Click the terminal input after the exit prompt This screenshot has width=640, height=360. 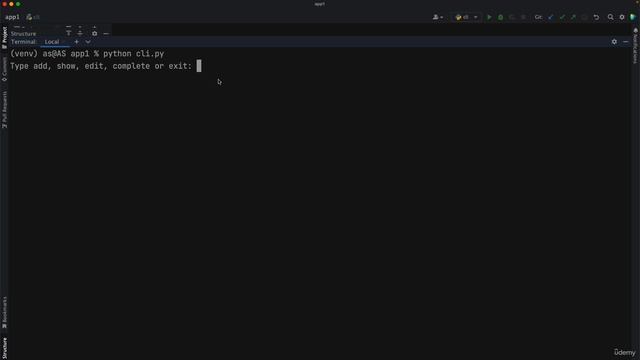(199, 66)
